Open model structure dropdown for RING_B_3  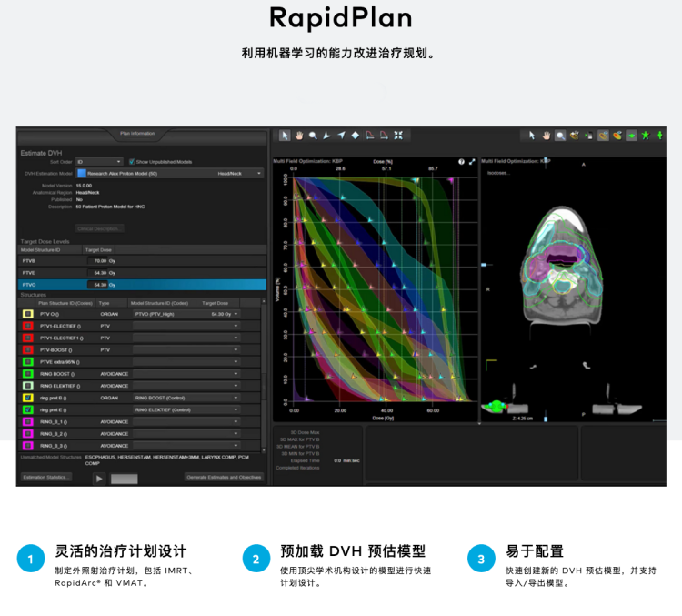pos(186,446)
